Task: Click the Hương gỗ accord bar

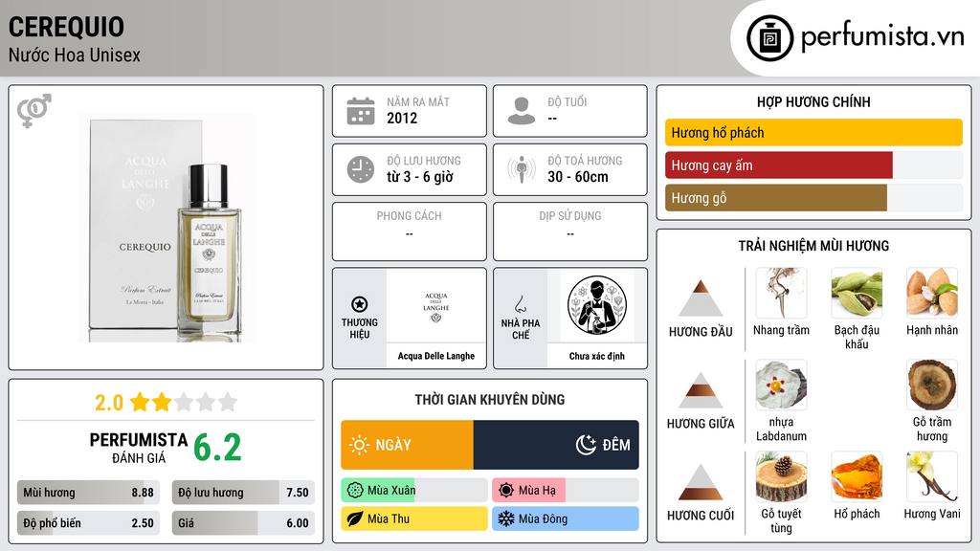Action: click(x=813, y=197)
